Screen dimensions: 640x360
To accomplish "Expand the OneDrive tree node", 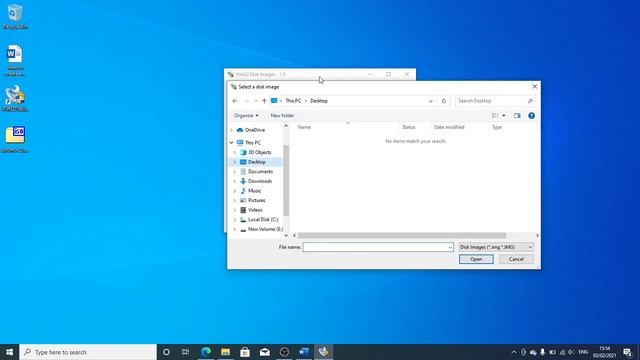I will (x=232, y=130).
